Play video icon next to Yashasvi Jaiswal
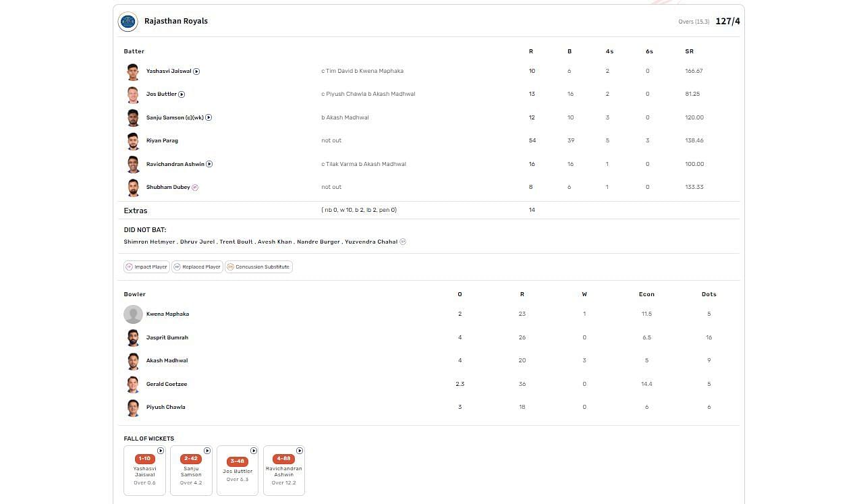 [x=196, y=71]
